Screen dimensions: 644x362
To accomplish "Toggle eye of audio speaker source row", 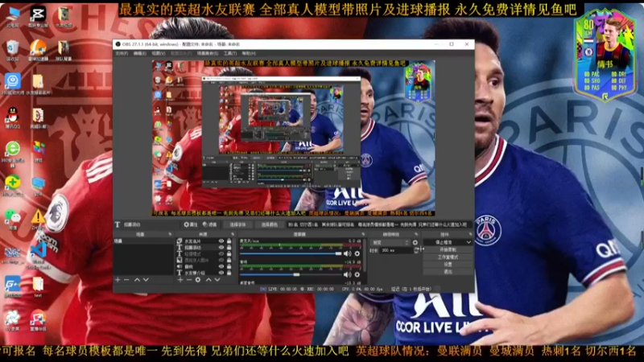I will 221,266.
